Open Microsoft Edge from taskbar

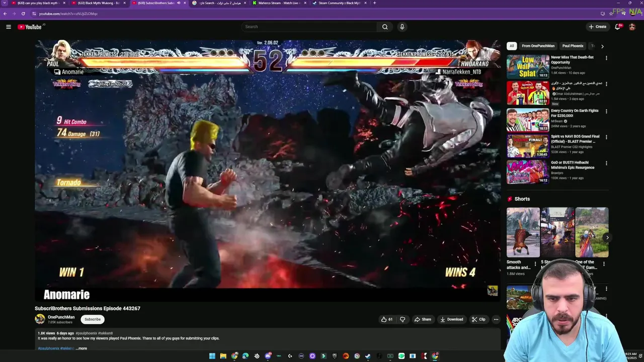[x=246, y=356]
